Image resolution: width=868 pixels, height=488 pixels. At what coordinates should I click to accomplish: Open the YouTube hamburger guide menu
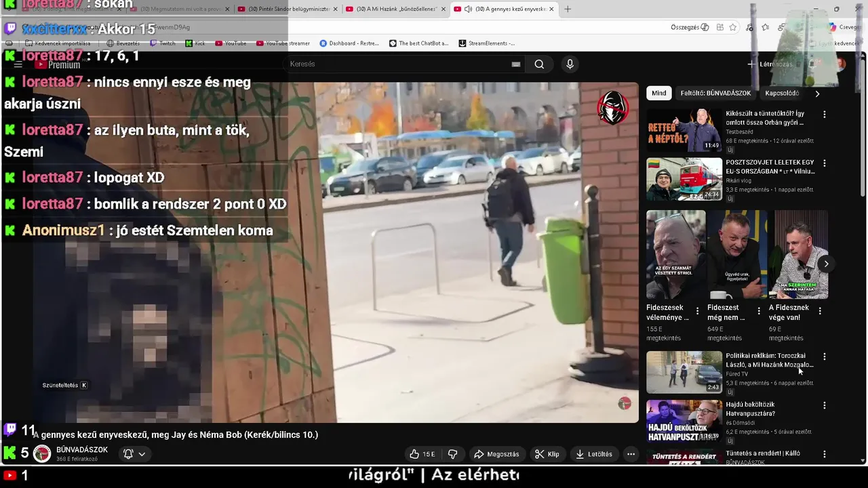tap(18, 64)
